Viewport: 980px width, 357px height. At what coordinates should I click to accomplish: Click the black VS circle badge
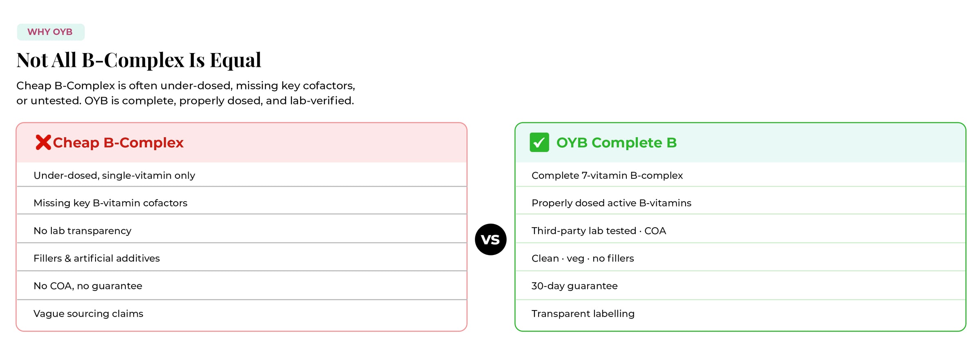tap(491, 239)
